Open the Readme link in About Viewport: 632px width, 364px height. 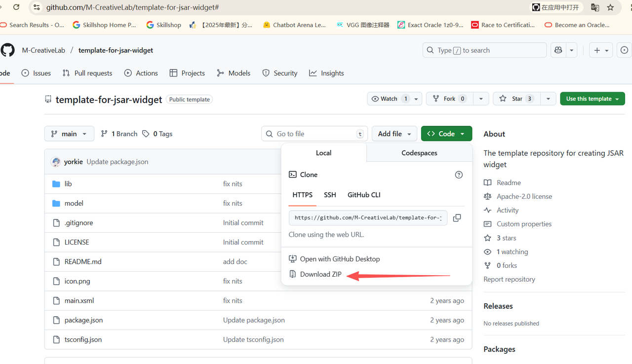pyautogui.click(x=502, y=182)
